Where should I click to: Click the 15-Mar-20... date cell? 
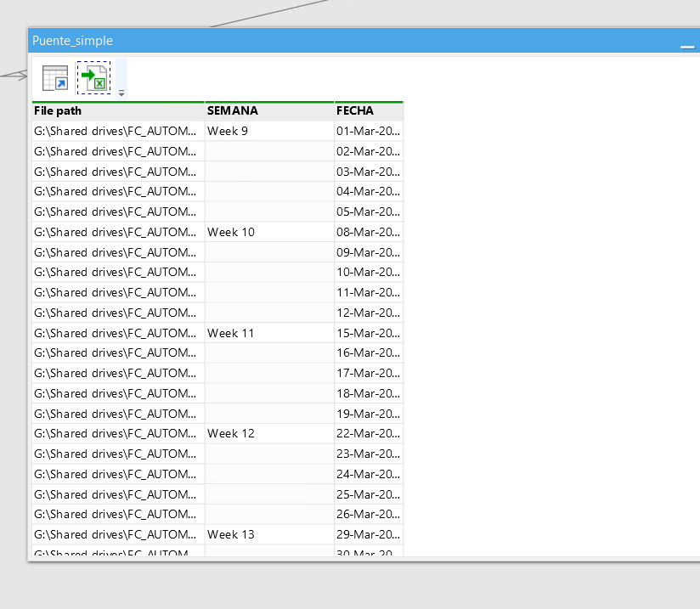[x=369, y=333]
